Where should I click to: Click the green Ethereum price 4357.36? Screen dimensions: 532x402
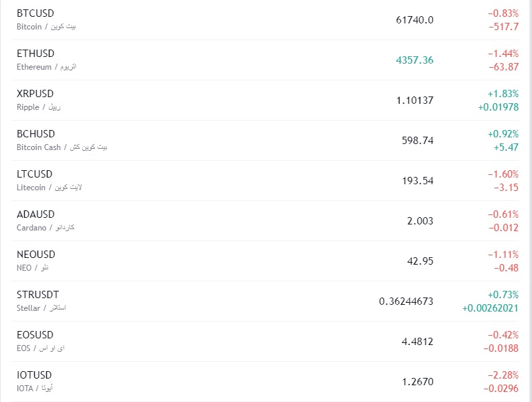[414, 60]
